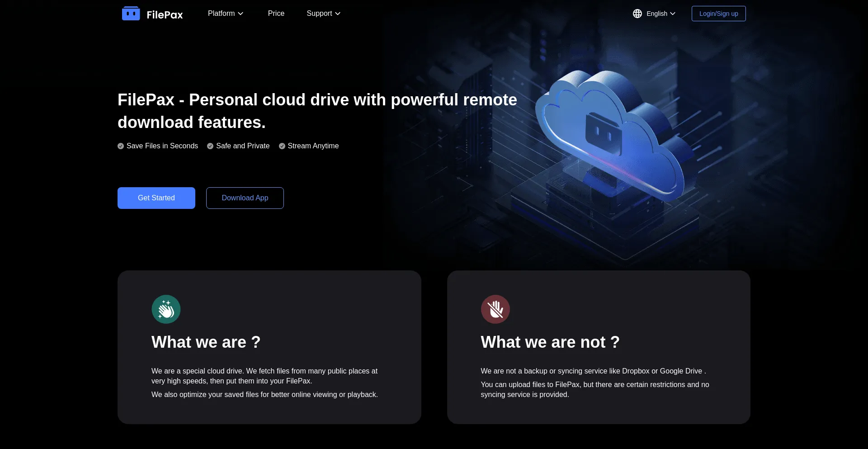Click checkmark beside Stream Anytime
868x449 pixels.
tap(282, 146)
